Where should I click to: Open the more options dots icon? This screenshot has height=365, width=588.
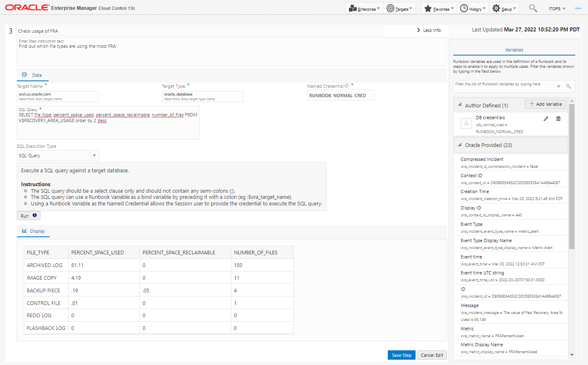[x=578, y=9]
